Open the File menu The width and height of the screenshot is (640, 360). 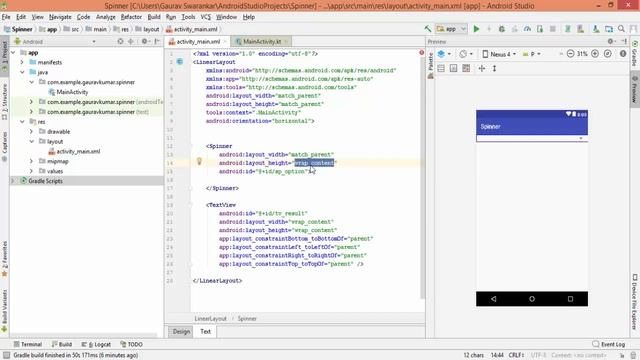pyautogui.click(x=6, y=17)
